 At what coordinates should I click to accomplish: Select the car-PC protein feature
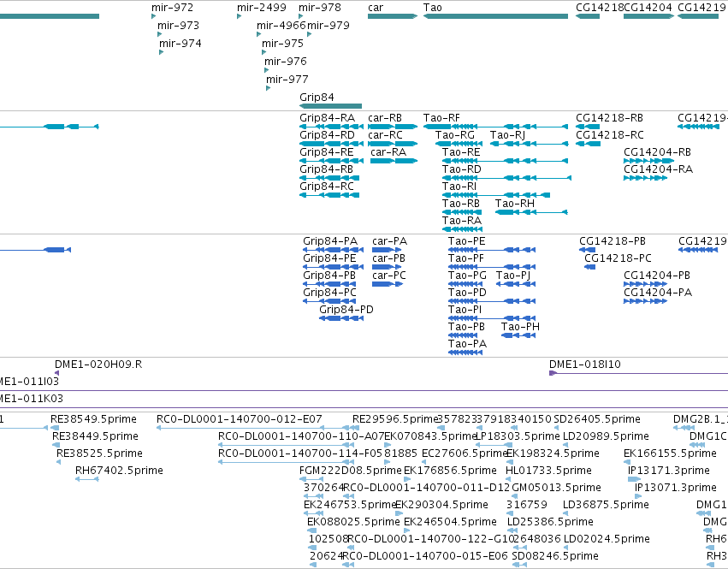click(x=388, y=284)
